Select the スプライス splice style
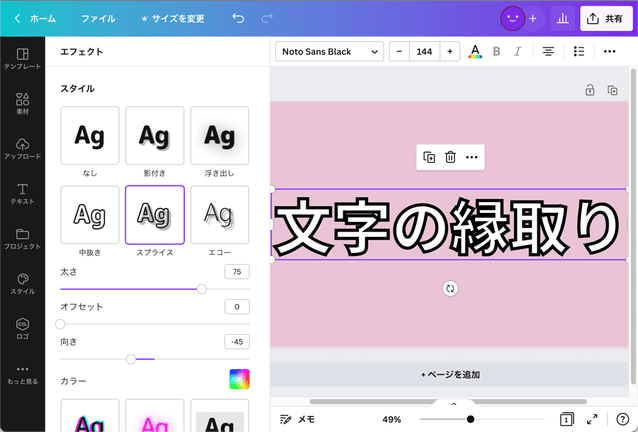 (x=155, y=215)
